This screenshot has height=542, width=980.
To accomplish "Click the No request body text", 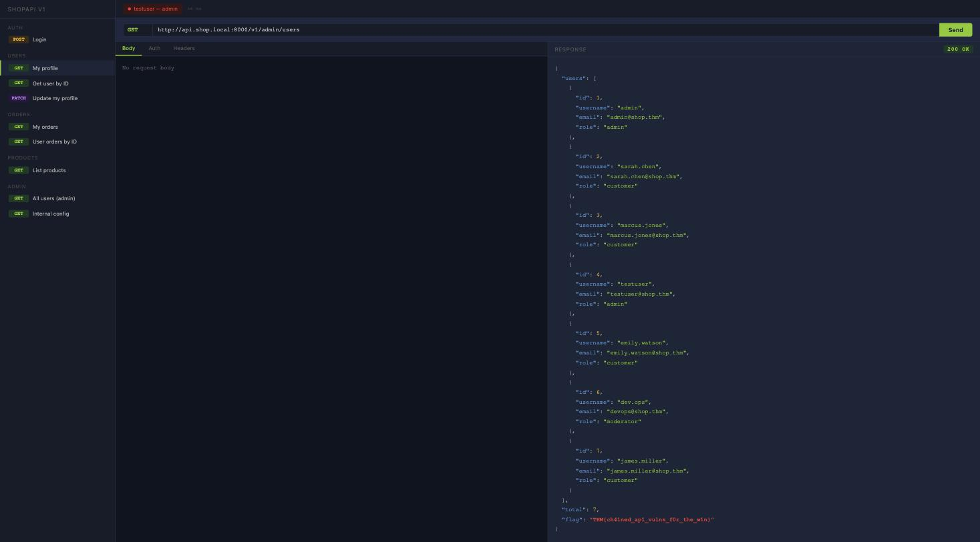I will coord(148,67).
